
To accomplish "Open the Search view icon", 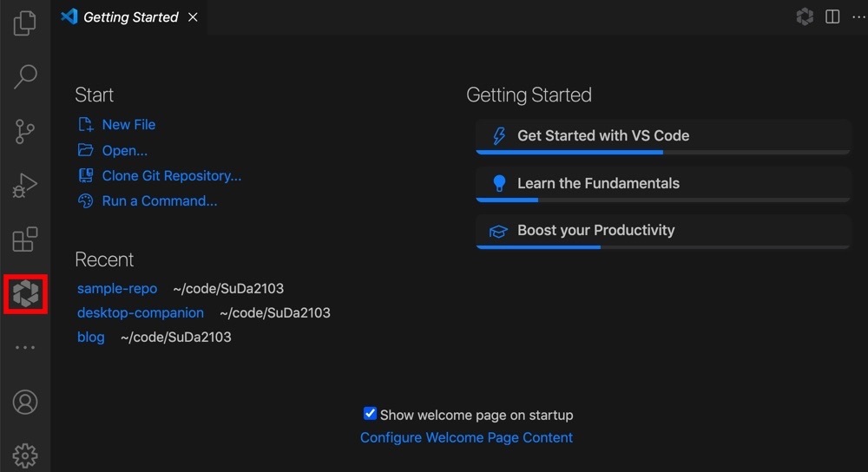I will coord(25,76).
